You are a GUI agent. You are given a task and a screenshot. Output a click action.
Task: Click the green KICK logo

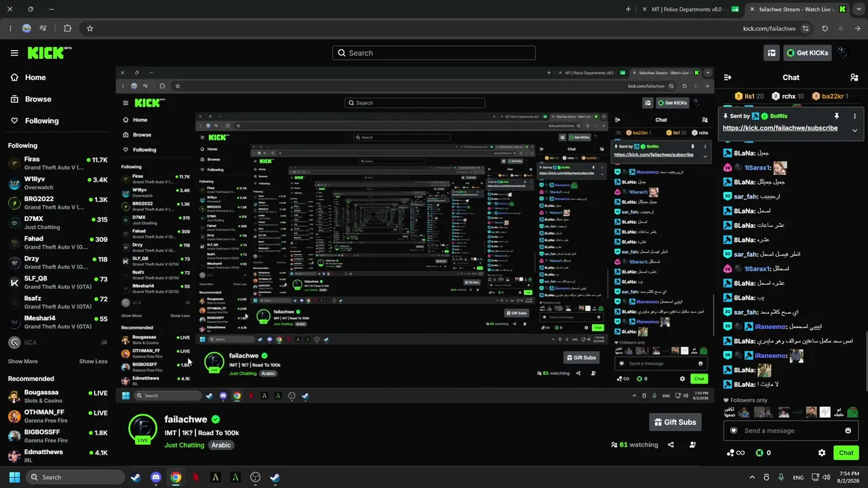(x=50, y=53)
